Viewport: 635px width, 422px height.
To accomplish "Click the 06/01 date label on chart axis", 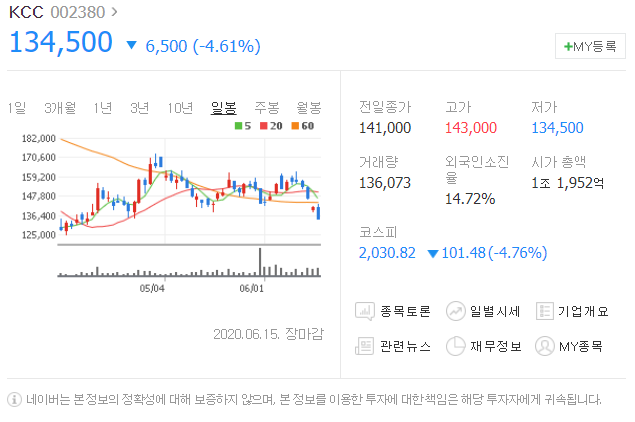I will point(251,288).
